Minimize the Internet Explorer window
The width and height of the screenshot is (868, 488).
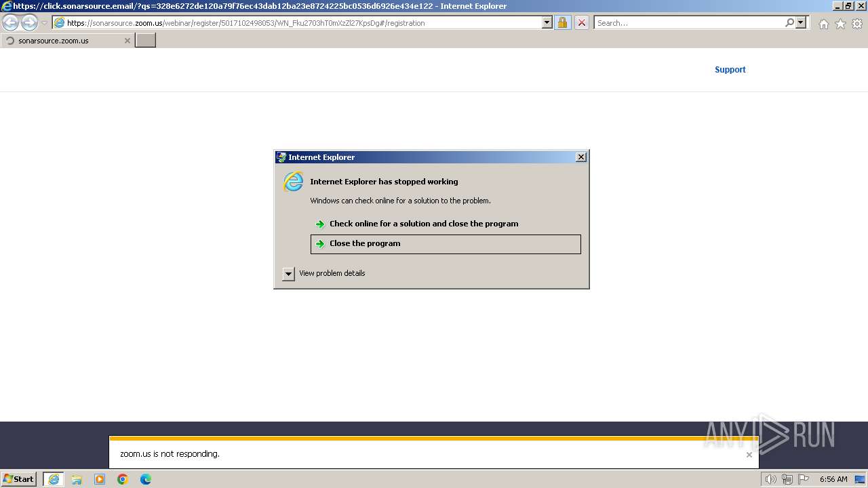837,5
